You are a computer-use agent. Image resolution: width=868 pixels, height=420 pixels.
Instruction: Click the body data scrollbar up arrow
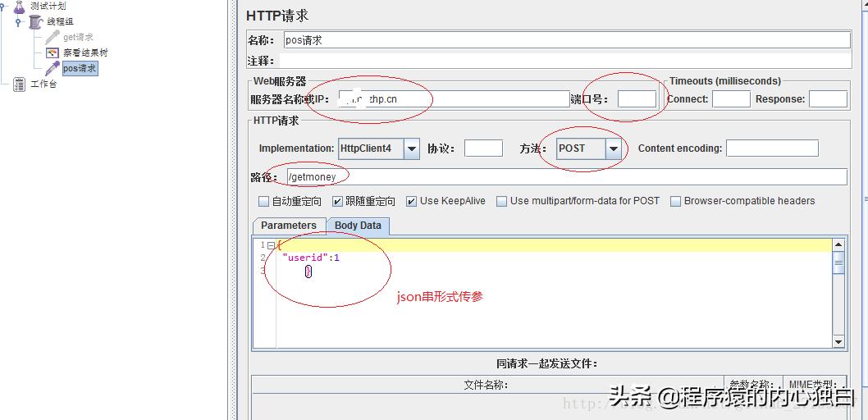point(838,244)
